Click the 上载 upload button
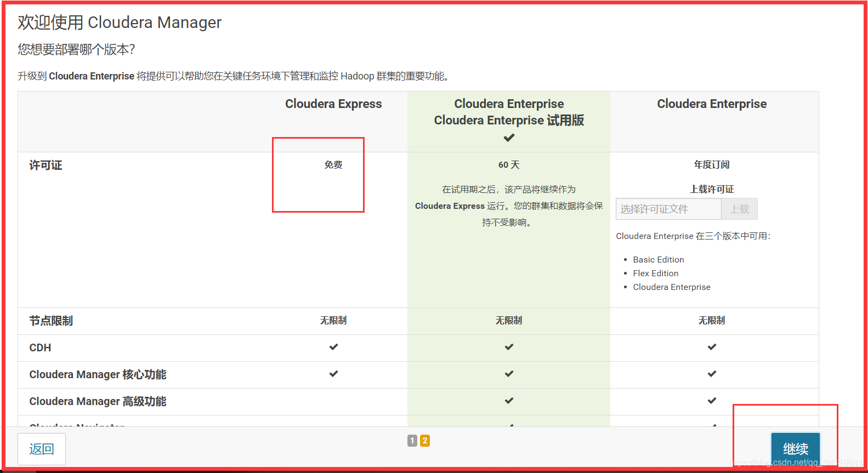 pyautogui.click(x=740, y=209)
